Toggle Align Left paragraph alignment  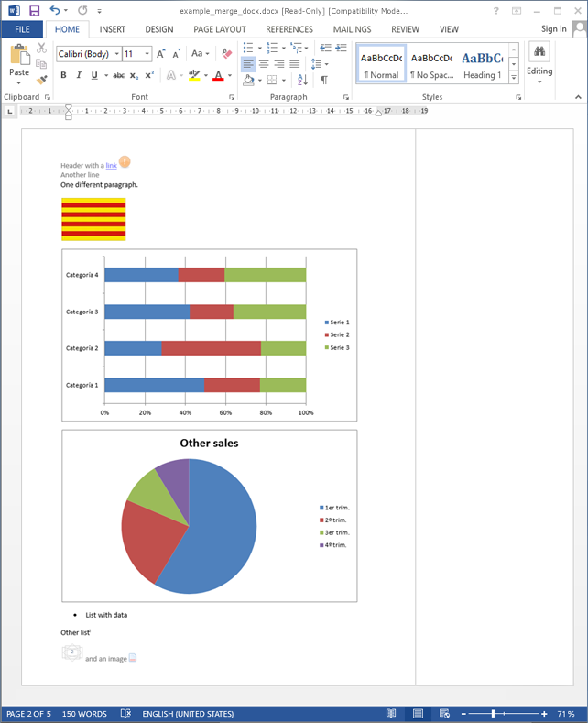click(x=248, y=64)
